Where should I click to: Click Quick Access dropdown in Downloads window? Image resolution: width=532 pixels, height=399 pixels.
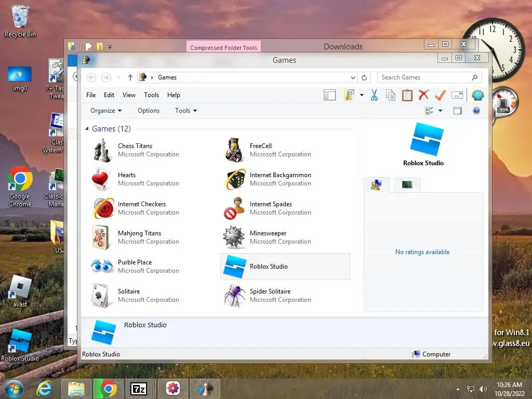coord(110,47)
